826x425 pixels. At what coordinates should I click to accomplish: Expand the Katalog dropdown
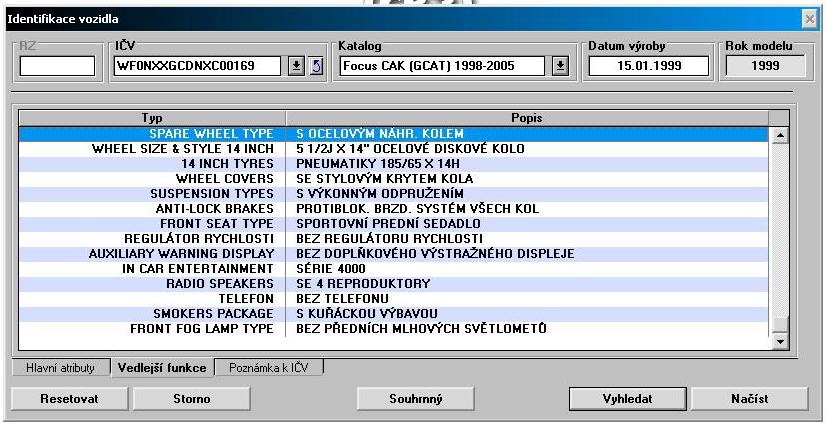pyautogui.click(x=560, y=66)
